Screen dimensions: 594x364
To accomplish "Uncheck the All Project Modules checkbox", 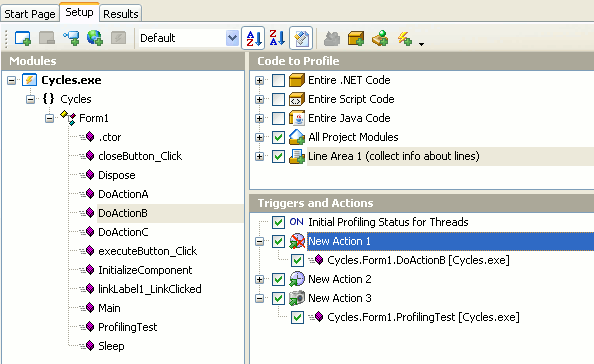I will [278, 137].
